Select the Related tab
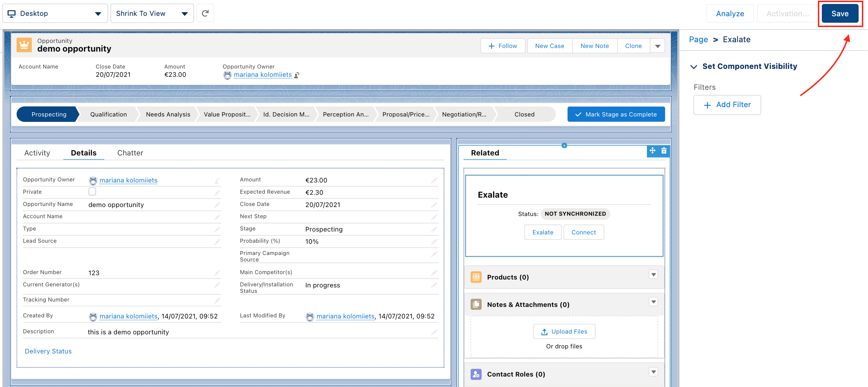The height and width of the screenshot is (387, 868). [485, 153]
